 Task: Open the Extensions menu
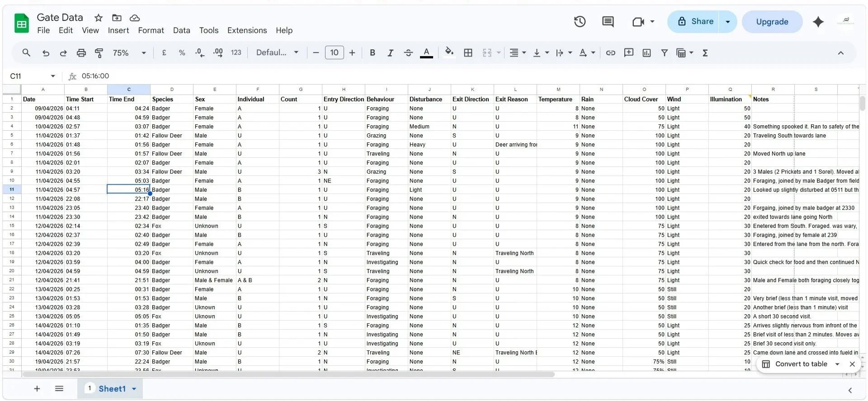click(x=247, y=30)
